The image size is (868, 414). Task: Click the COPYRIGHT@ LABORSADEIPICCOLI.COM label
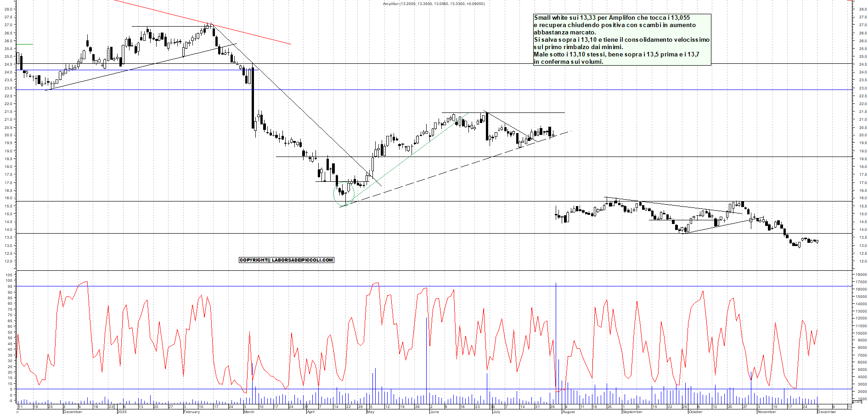click(x=286, y=260)
